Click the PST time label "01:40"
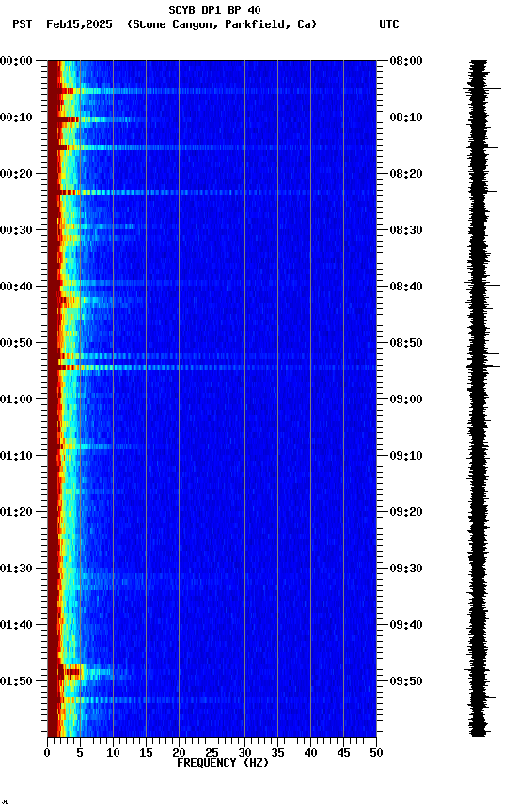The height and width of the screenshot is (812, 519). 16,626
